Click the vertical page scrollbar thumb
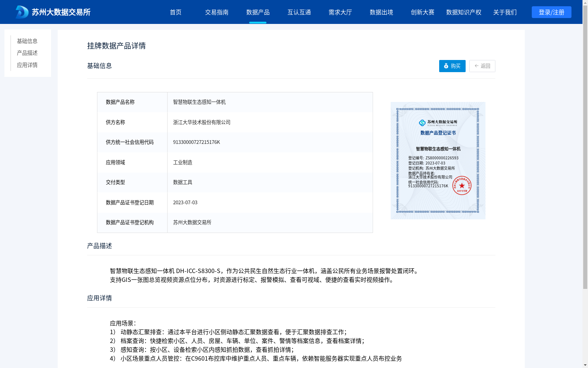Screen dimensions: 588x368 (x=585, y=148)
